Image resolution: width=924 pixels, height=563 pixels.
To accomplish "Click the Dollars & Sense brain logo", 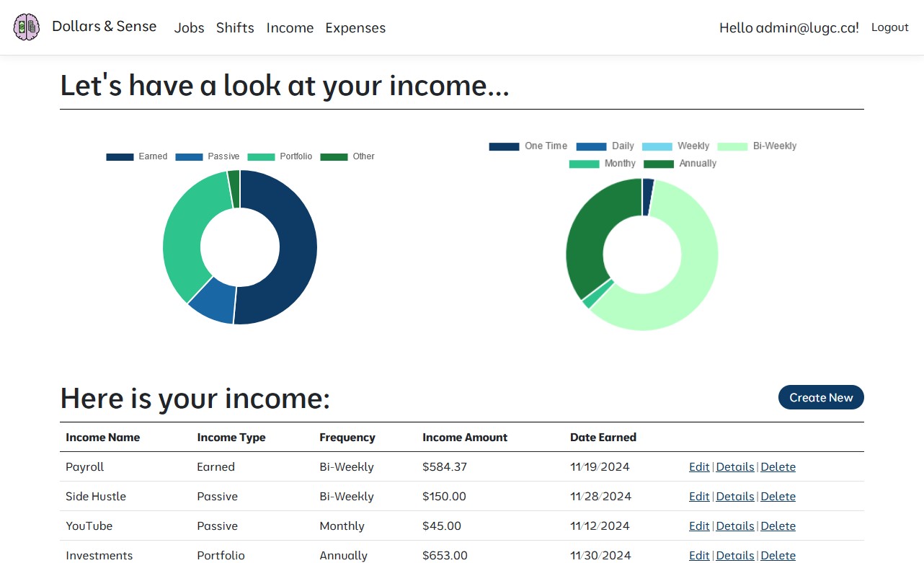I will point(26,27).
